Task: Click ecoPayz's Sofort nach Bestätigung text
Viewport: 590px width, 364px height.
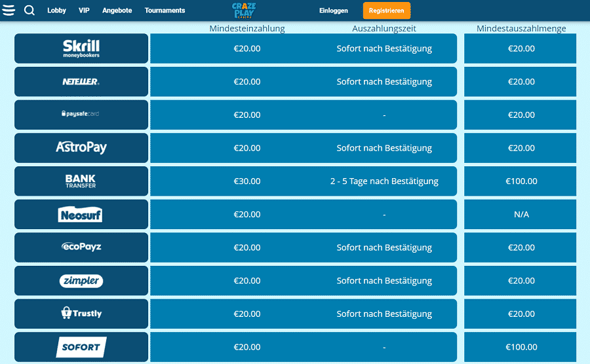Action: click(x=384, y=248)
